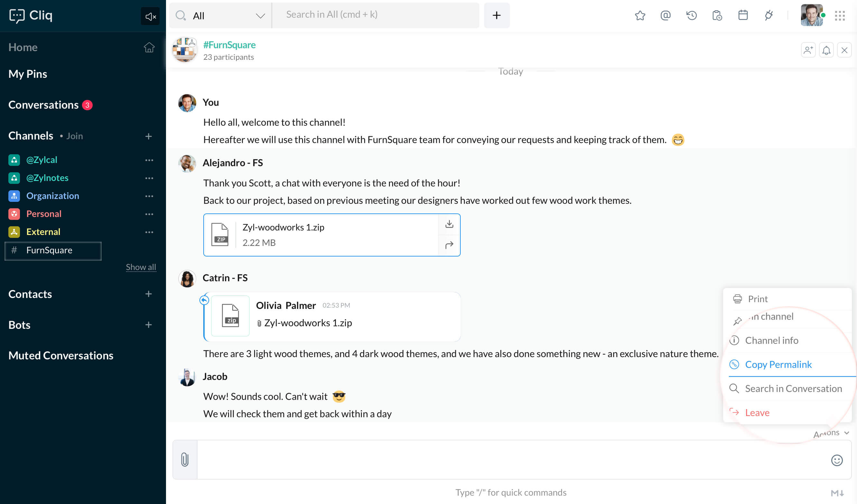Open more options for Organization
Image resolution: width=857 pixels, height=504 pixels.
(149, 196)
